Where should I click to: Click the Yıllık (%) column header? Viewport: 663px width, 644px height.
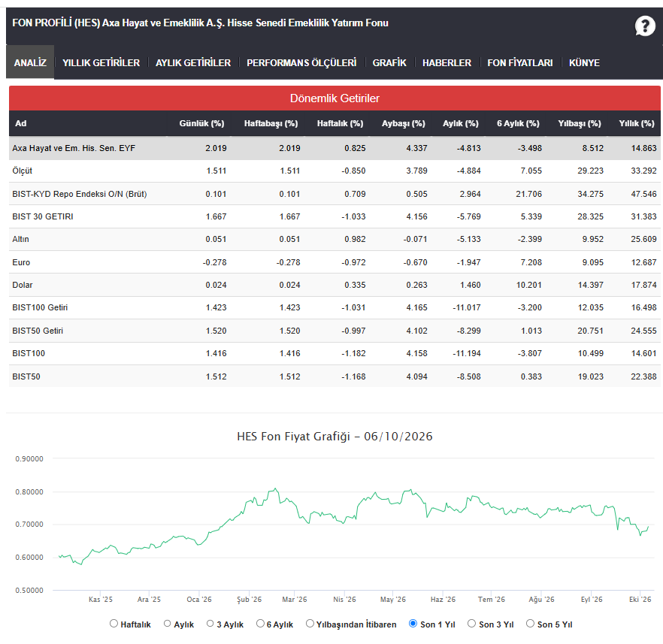(637, 123)
